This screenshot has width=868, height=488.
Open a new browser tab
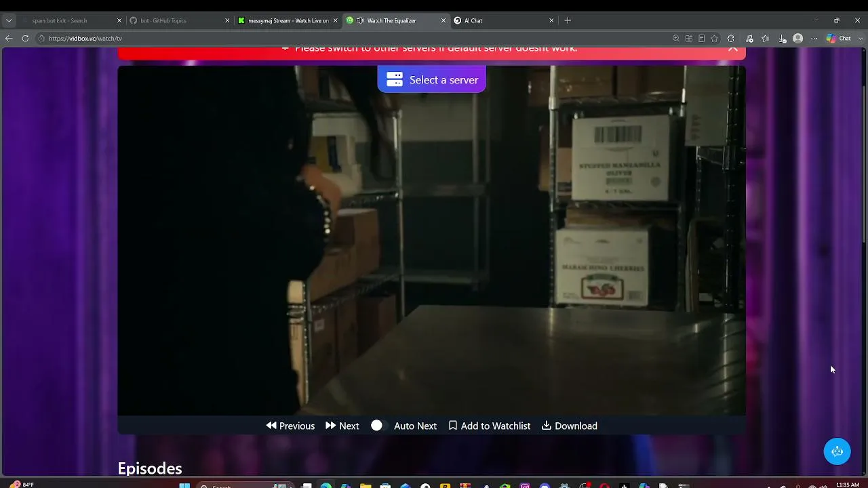point(568,20)
